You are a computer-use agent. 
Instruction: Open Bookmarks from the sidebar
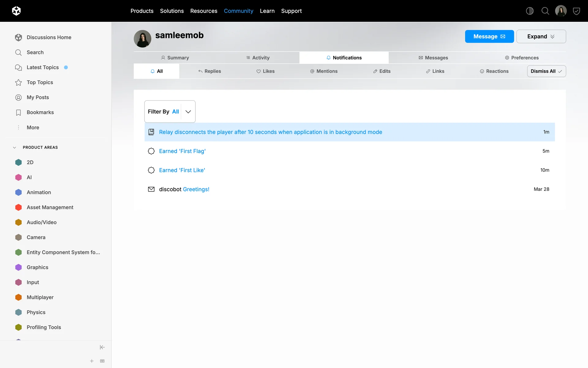pos(40,112)
